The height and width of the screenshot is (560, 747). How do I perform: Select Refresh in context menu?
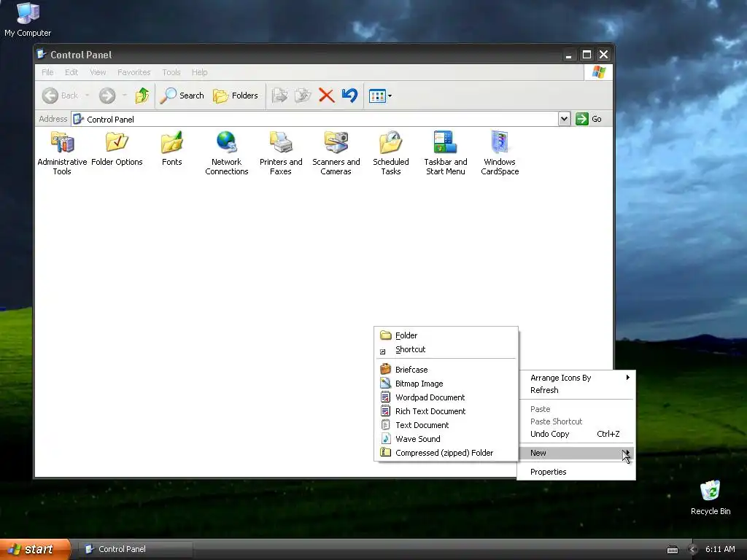(x=576, y=390)
